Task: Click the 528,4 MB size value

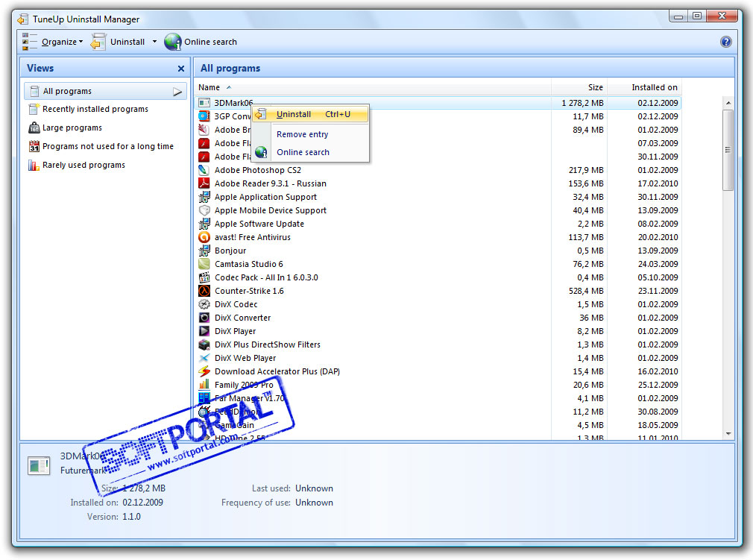Action: pyautogui.click(x=586, y=291)
